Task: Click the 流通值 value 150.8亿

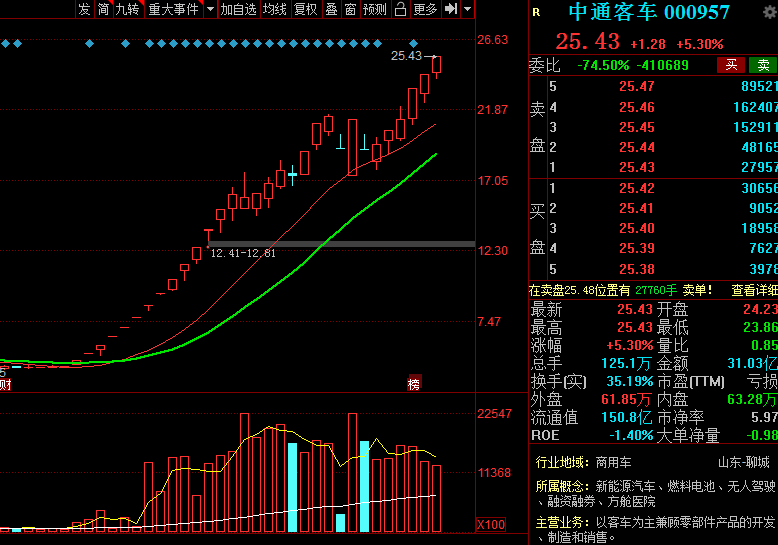Action: pyautogui.click(x=627, y=417)
